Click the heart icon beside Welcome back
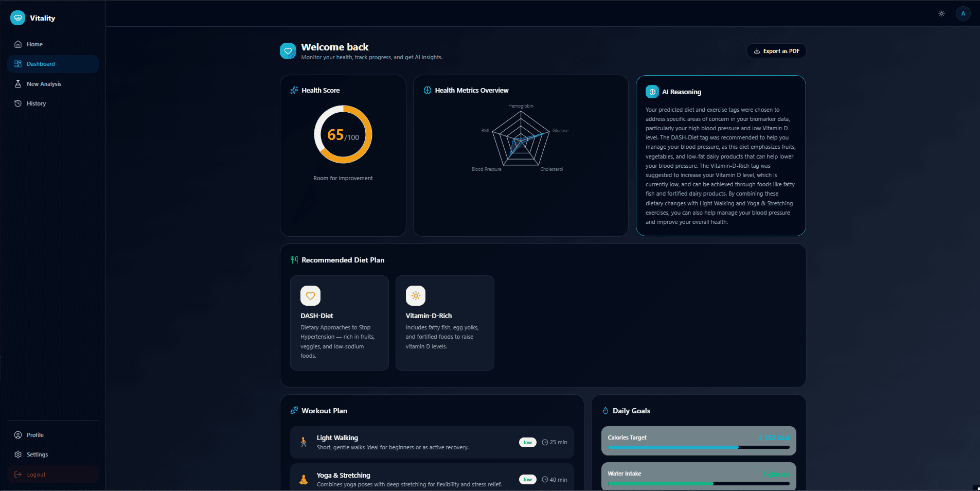Screen dimensions: 980x491 (x=288, y=51)
